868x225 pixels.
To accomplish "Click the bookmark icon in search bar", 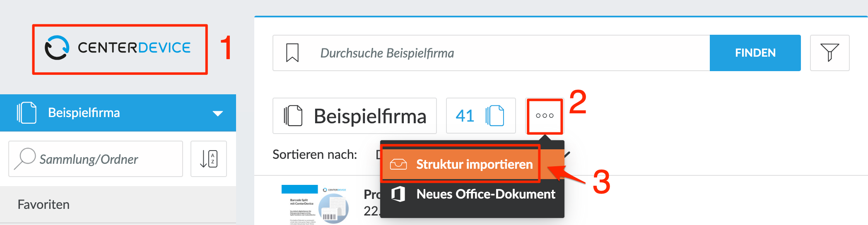I will (292, 53).
